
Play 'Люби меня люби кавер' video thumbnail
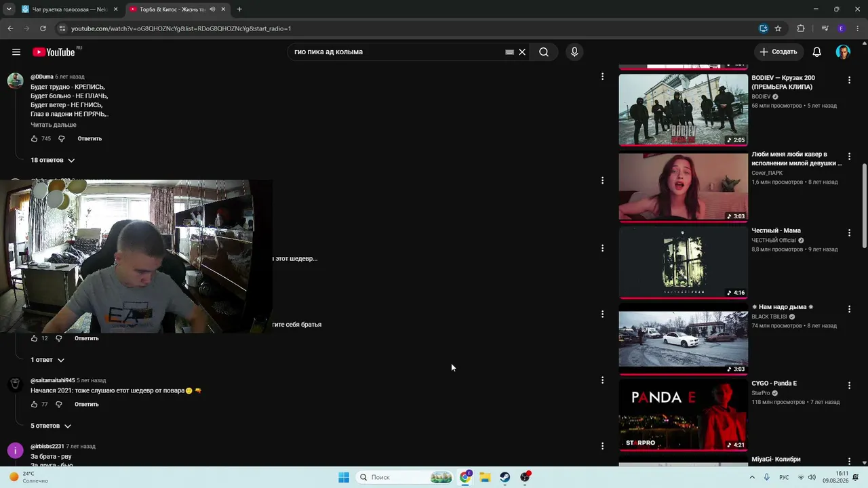tap(684, 186)
